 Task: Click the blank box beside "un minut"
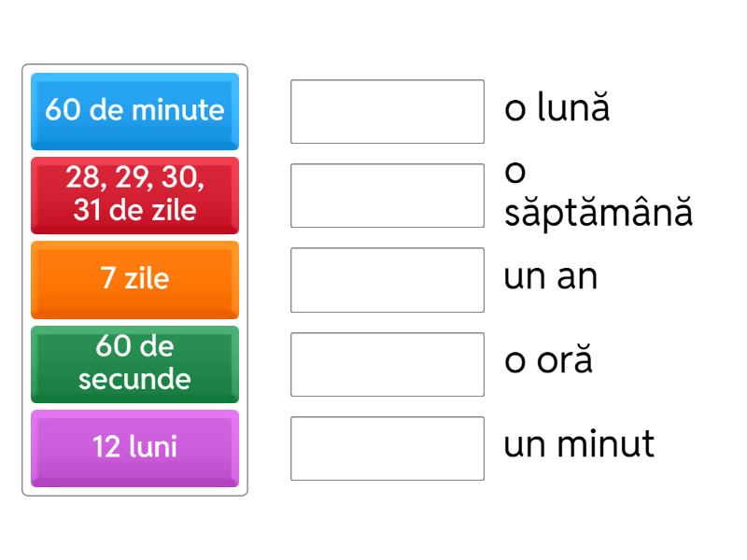[x=387, y=448]
